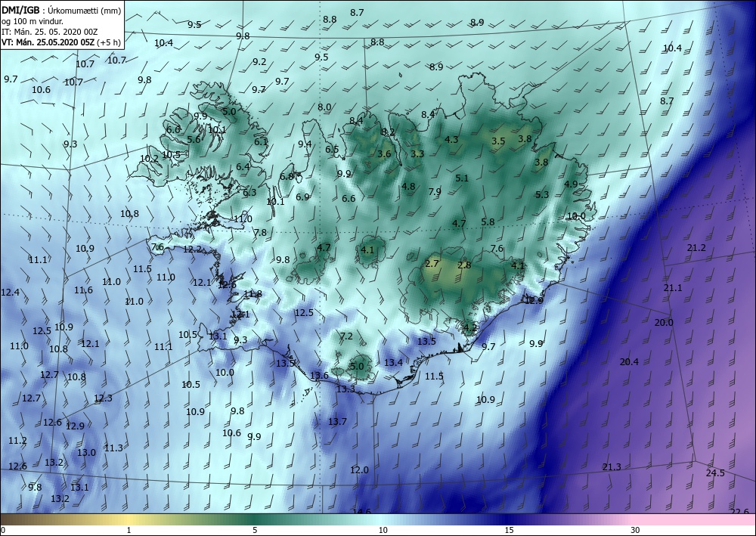Image resolution: width=756 pixels, height=536 pixels.
Task: Click the color scale label '1'
Action: pyautogui.click(x=129, y=531)
